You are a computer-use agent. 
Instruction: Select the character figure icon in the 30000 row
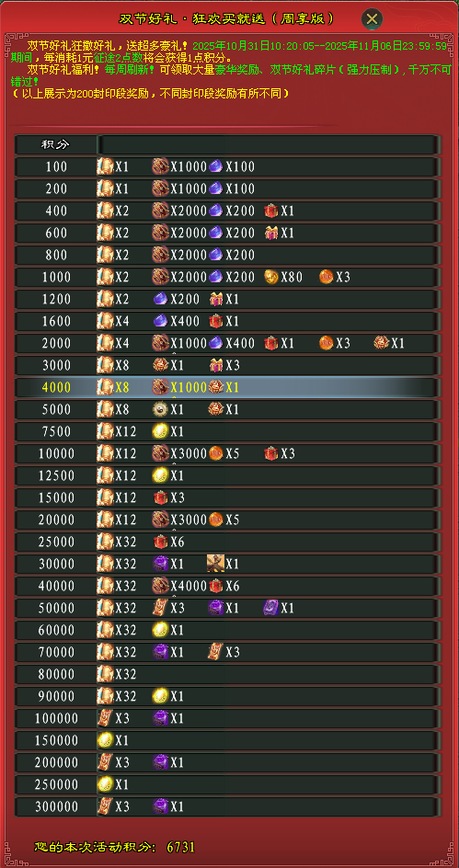215,564
